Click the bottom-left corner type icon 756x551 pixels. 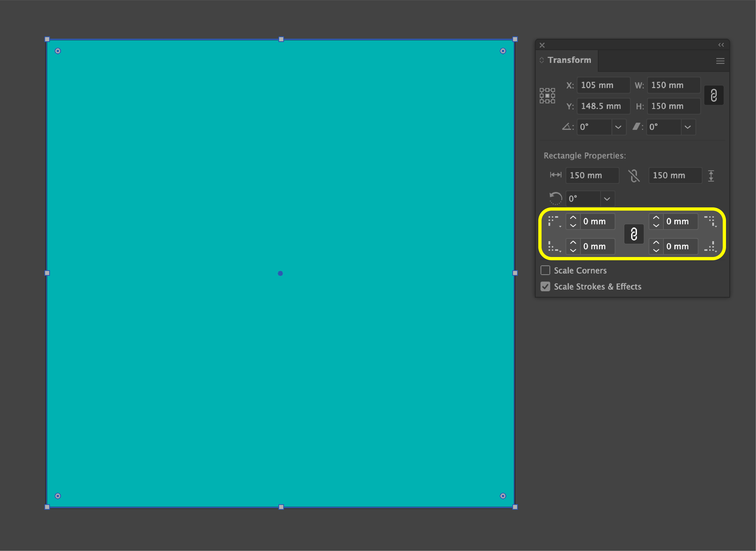coord(554,247)
